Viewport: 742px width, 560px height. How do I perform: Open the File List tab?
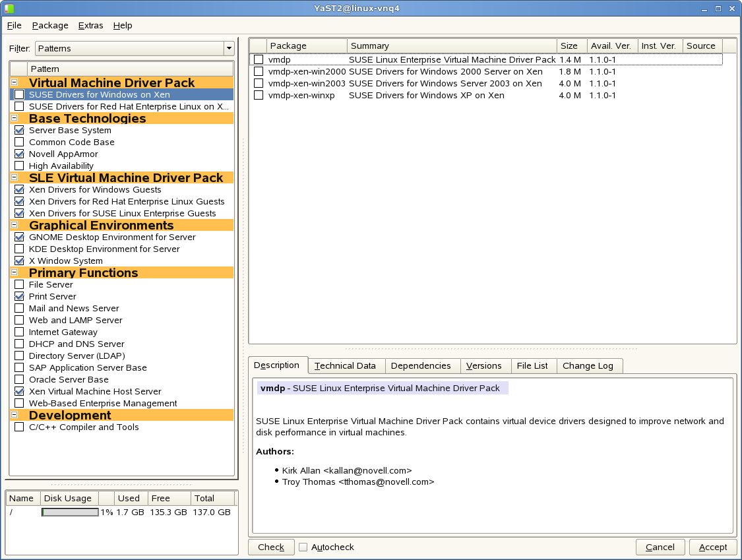tap(532, 365)
